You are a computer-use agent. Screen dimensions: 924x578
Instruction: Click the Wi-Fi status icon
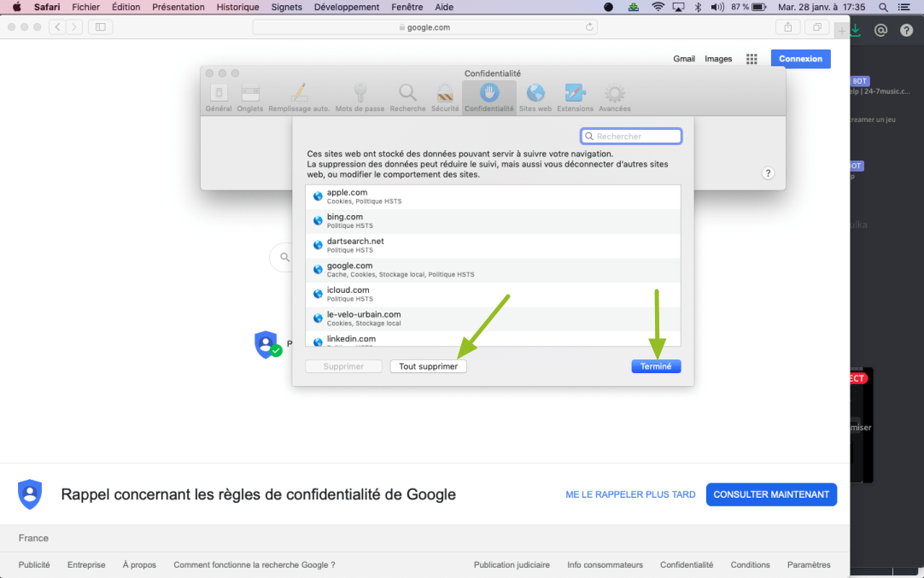click(x=658, y=7)
